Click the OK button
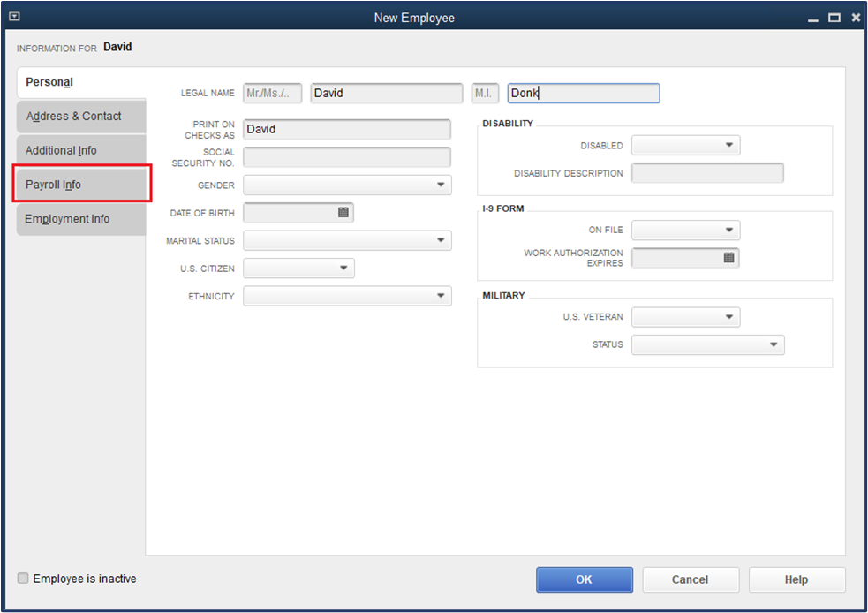 (x=584, y=579)
